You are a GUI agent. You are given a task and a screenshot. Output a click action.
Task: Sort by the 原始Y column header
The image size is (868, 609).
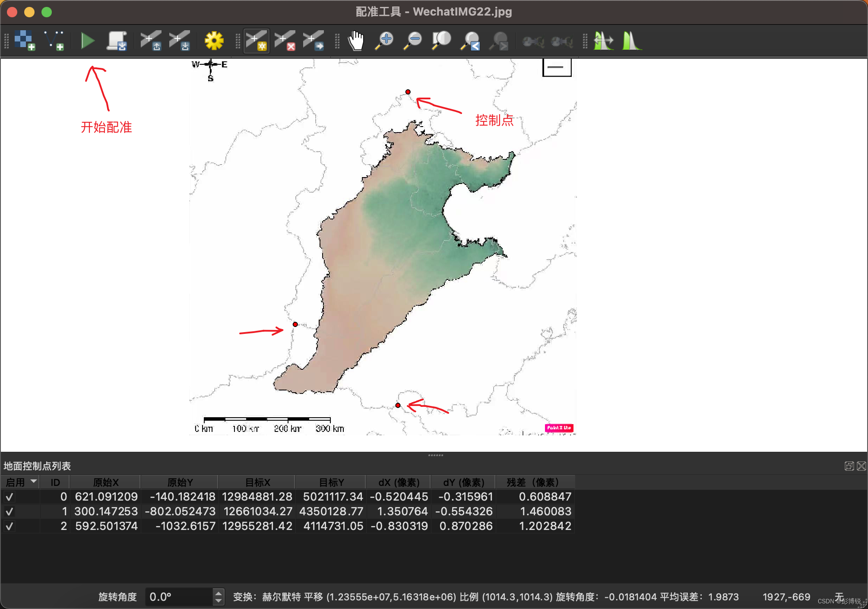180,482
